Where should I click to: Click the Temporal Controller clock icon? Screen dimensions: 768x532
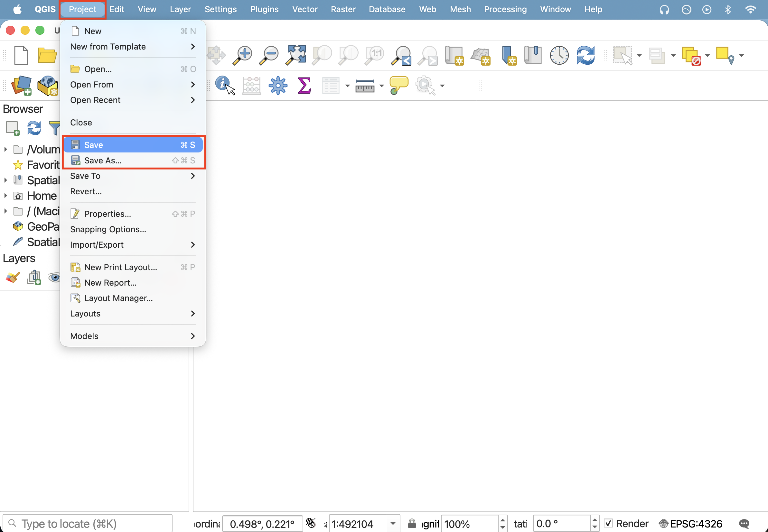click(x=559, y=55)
